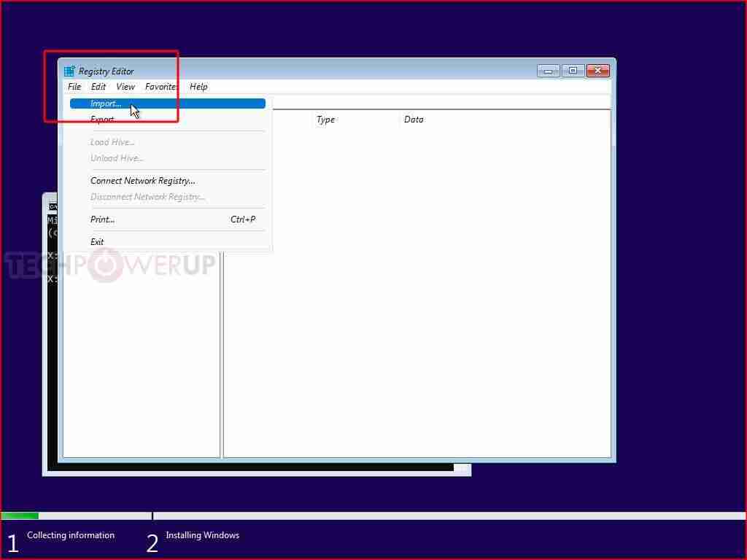The height and width of the screenshot is (560, 747).
Task: Click the green progress indicator segment
Action: coord(19,516)
